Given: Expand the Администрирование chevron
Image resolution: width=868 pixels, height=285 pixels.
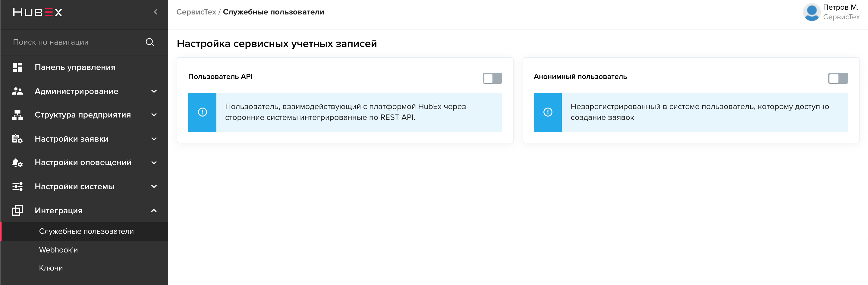Looking at the screenshot, I should [154, 91].
